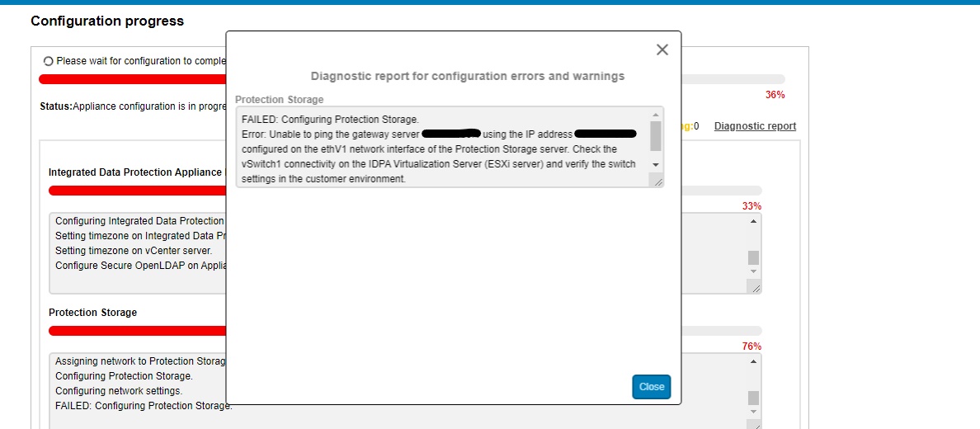This screenshot has height=429, width=980.
Task: Dismiss the diagnostic dialog with the X icon
Action: (662, 49)
